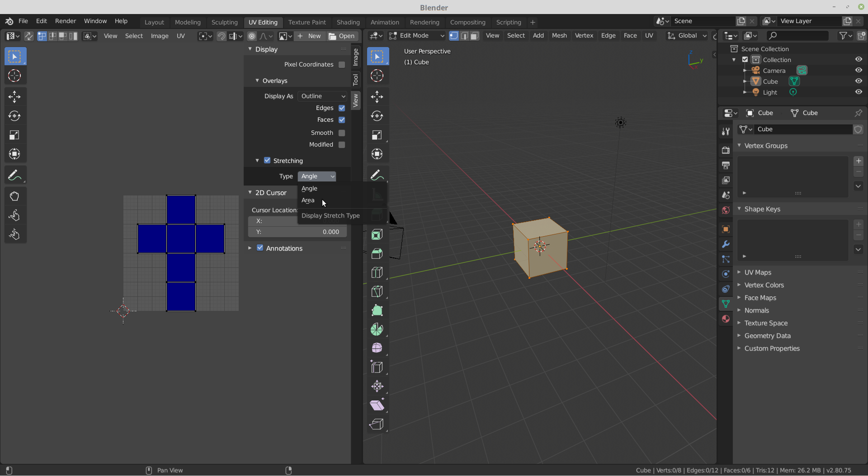Switch to the Render Properties tab
868x476 pixels.
coord(726,150)
